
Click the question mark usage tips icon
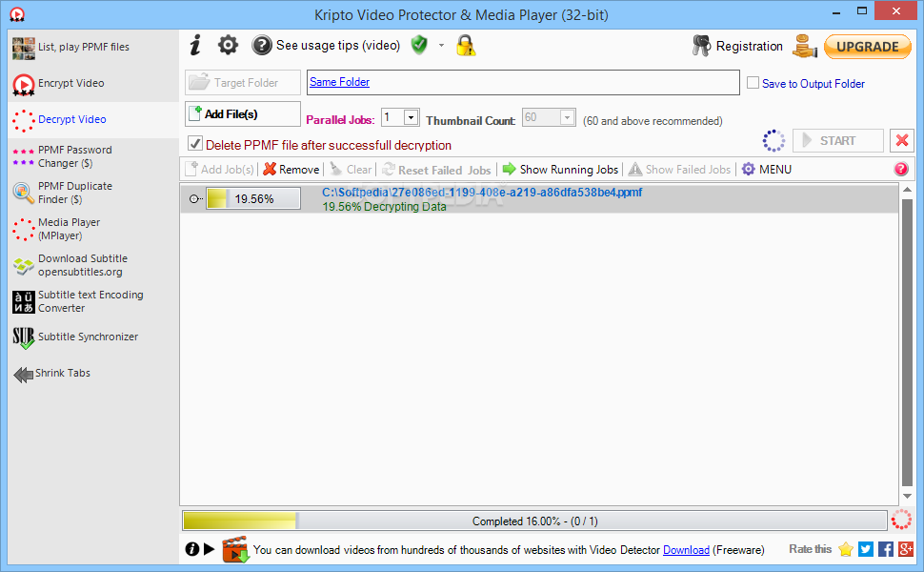coord(262,45)
